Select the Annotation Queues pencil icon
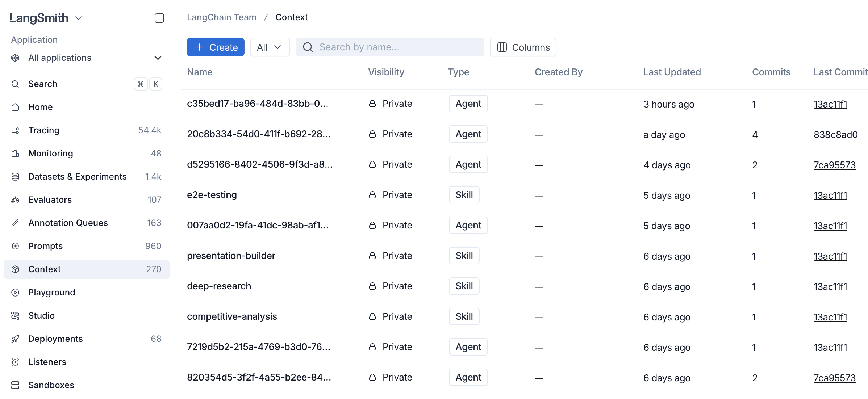The image size is (868, 399). click(15, 223)
